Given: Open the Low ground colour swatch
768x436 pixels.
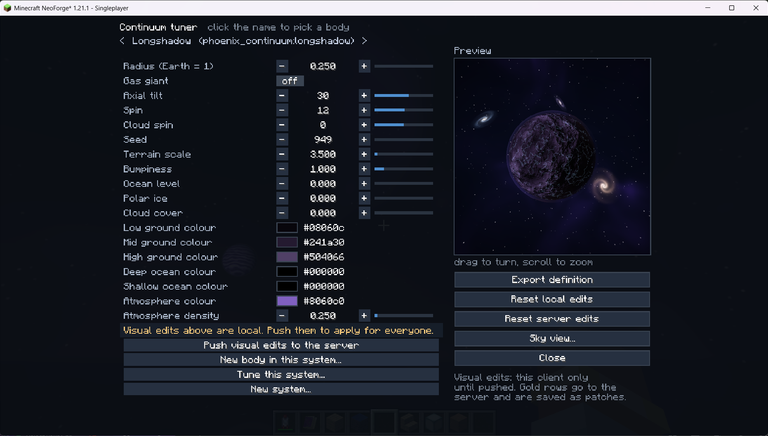Looking at the screenshot, I should pyautogui.click(x=287, y=228).
